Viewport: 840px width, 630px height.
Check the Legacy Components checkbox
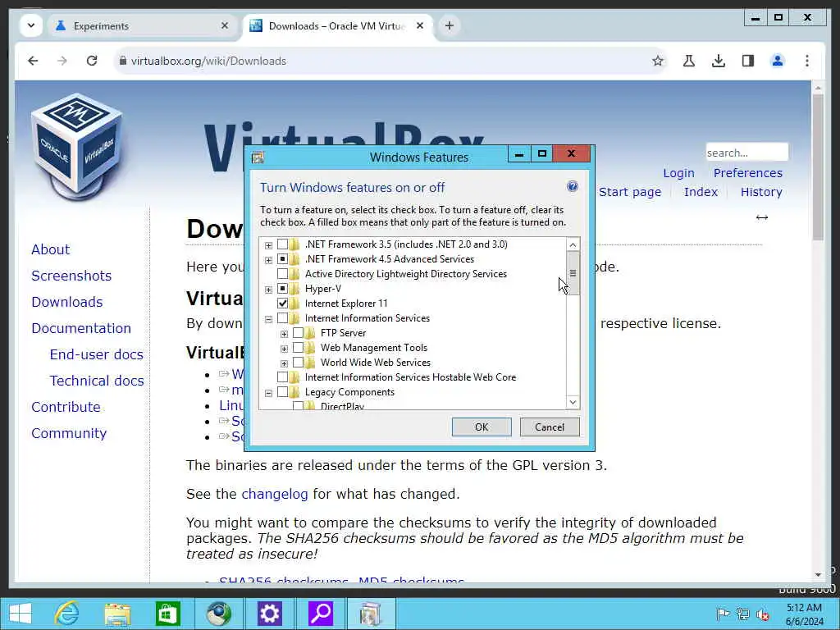[x=282, y=392]
